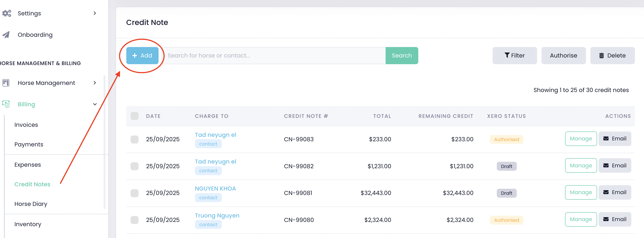Open Invoices from the Billing menu
The height and width of the screenshot is (238, 644).
26,125
